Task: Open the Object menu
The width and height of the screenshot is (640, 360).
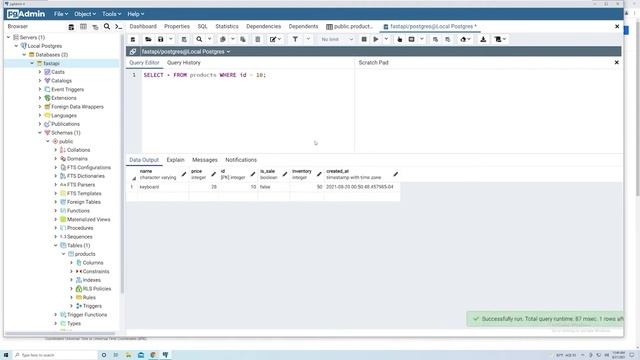Action: (x=85, y=14)
